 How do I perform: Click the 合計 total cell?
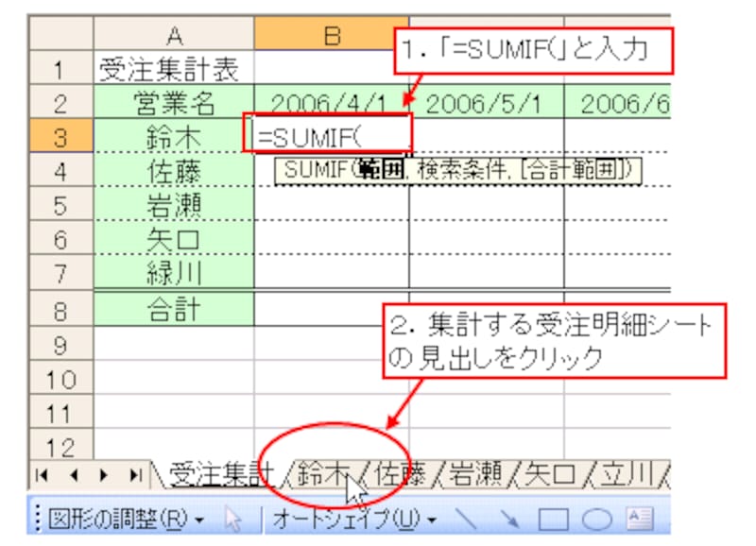coord(174,309)
